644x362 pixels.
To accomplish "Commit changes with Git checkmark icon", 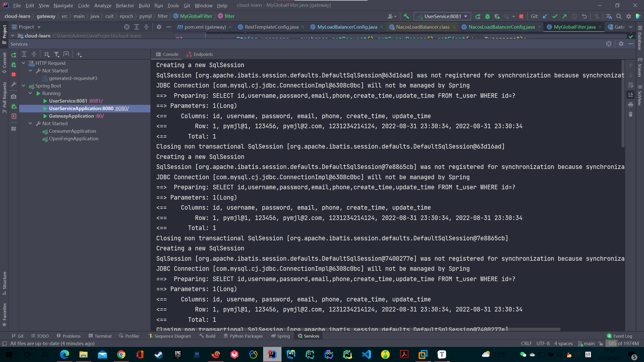I will [x=555, y=16].
